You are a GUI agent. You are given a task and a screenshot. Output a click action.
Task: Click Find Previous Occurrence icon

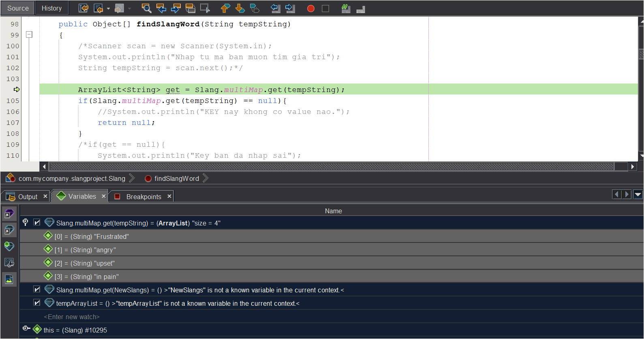(161, 8)
